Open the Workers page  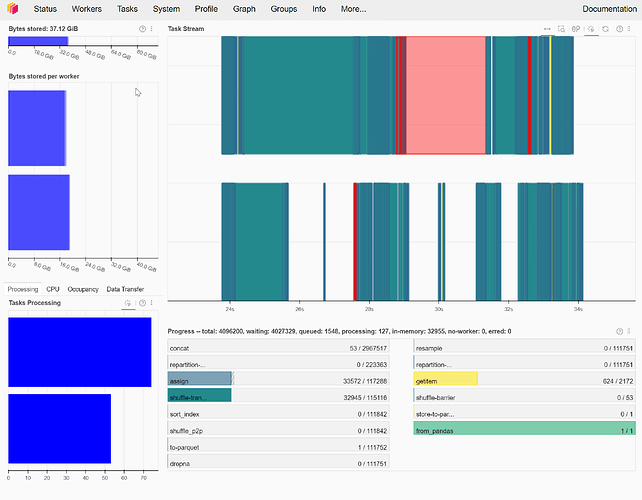click(x=86, y=9)
